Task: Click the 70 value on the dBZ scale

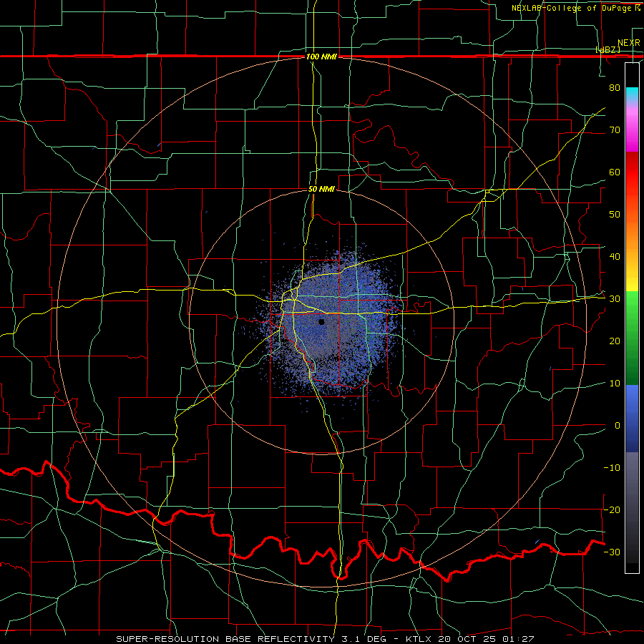Action: [615, 130]
